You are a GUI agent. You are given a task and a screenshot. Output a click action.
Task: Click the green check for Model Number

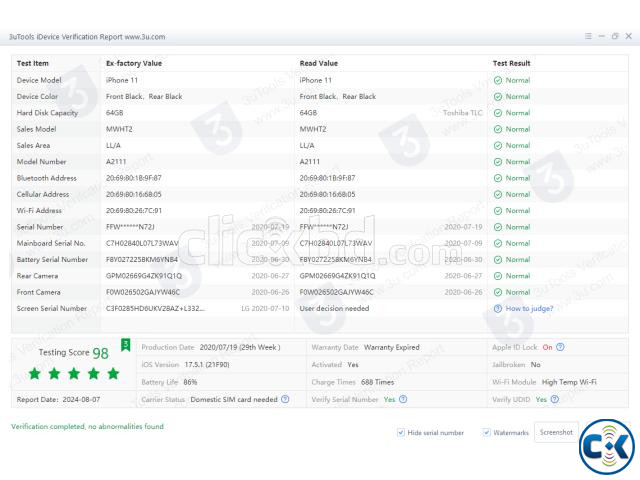498,162
